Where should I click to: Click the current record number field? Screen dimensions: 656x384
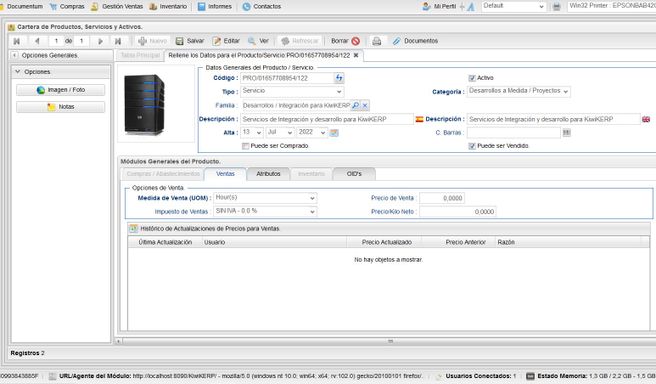point(56,41)
